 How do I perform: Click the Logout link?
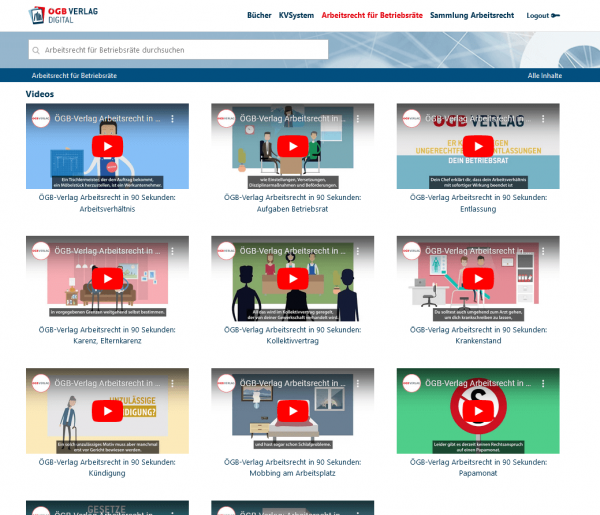click(538, 16)
